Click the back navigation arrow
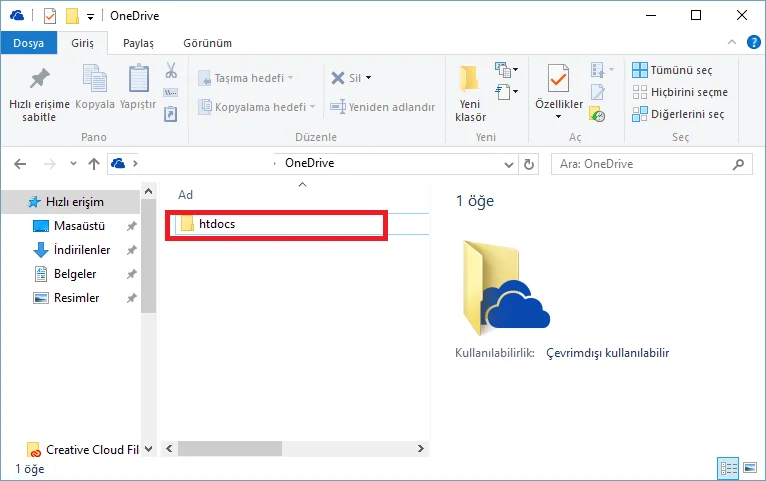This screenshot has width=766, height=481. tap(20, 164)
